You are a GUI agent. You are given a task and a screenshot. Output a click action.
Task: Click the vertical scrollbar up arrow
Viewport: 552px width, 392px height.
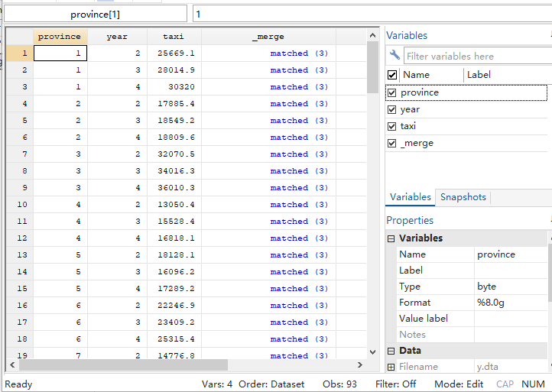372,35
